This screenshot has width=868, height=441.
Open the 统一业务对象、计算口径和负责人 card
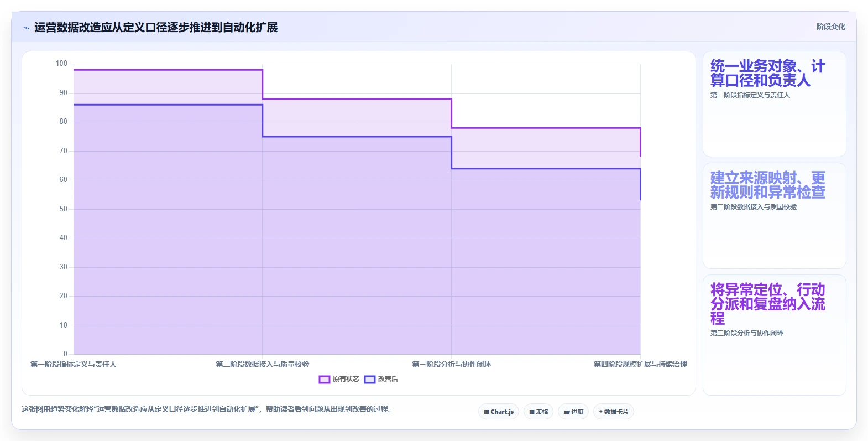[x=774, y=104]
